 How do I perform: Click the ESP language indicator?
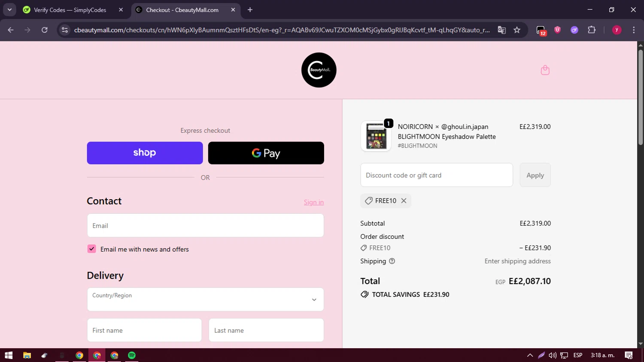578,355
